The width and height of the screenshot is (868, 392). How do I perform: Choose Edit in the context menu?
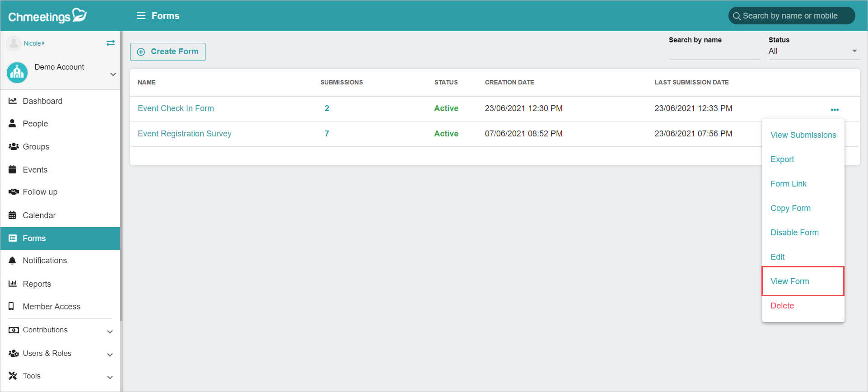point(777,257)
